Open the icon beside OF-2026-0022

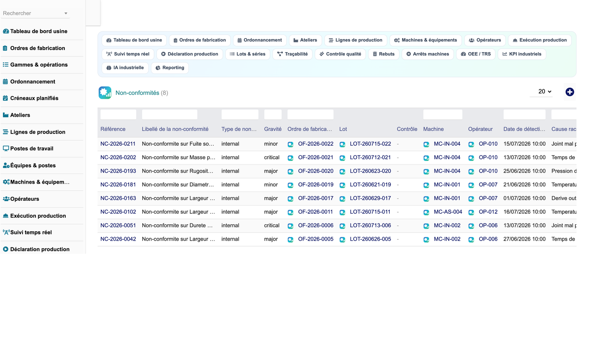290,144
